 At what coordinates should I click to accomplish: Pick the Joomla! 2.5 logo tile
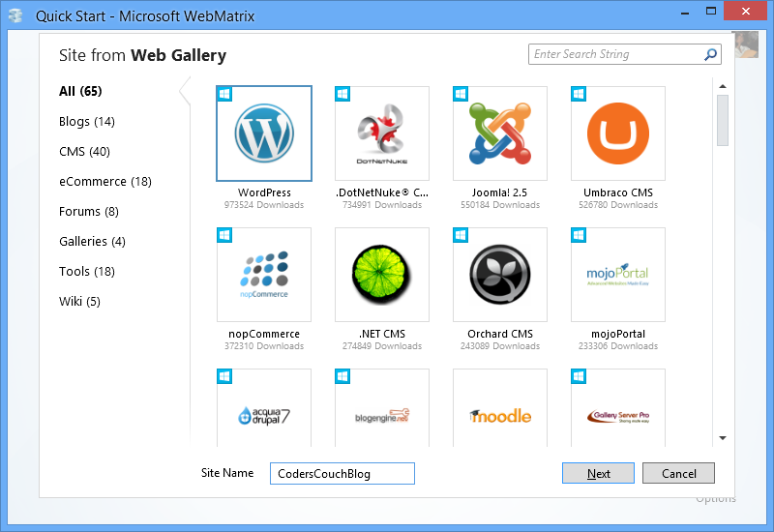coord(500,133)
